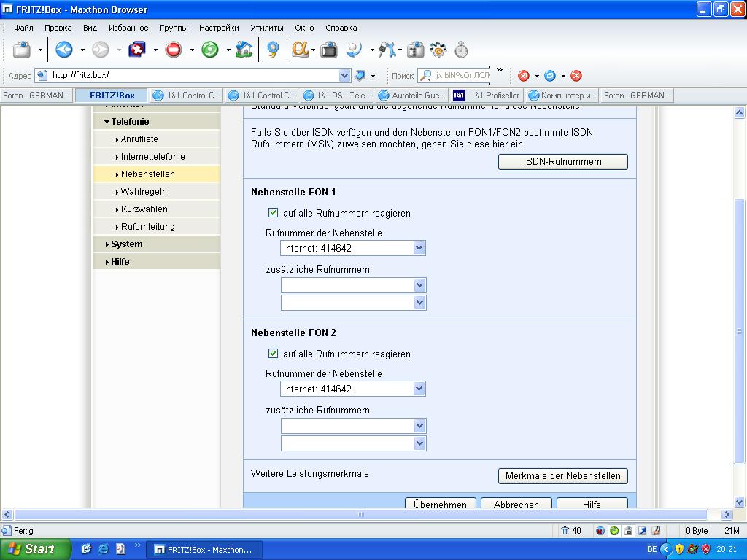Click the FRITZ!Box - Maxthon taskbar button
Viewport: 747px width, 560px height.
[204, 550]
